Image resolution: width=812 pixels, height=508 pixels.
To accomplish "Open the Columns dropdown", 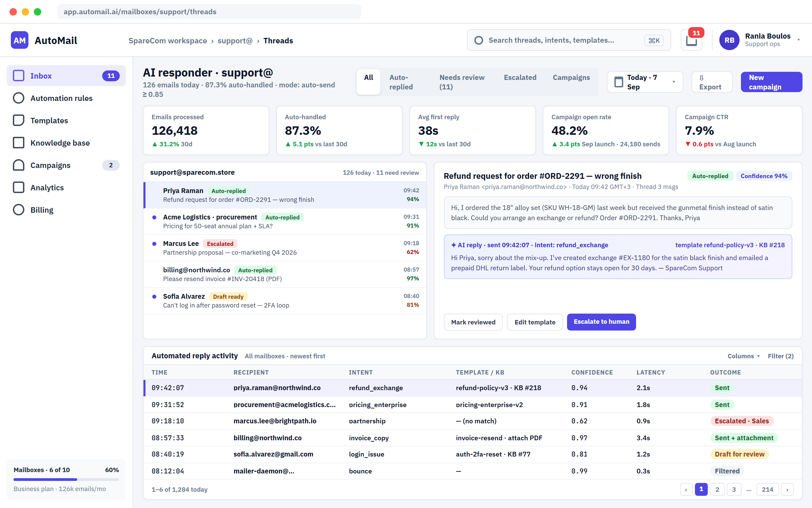I will [x=743, y=356].
